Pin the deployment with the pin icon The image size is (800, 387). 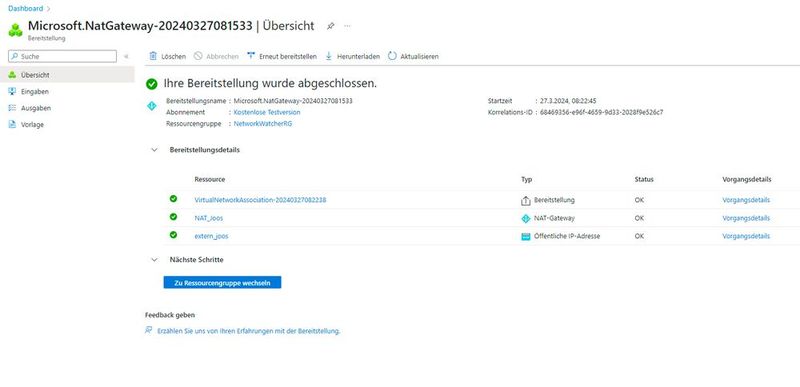pyautogui.click(x=331, y=26)
